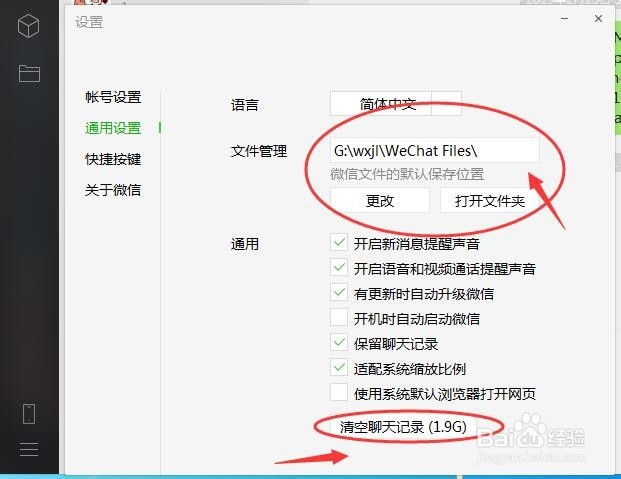Click the 设置 window title
621x479 pixels.
click(x=90, y=22)
